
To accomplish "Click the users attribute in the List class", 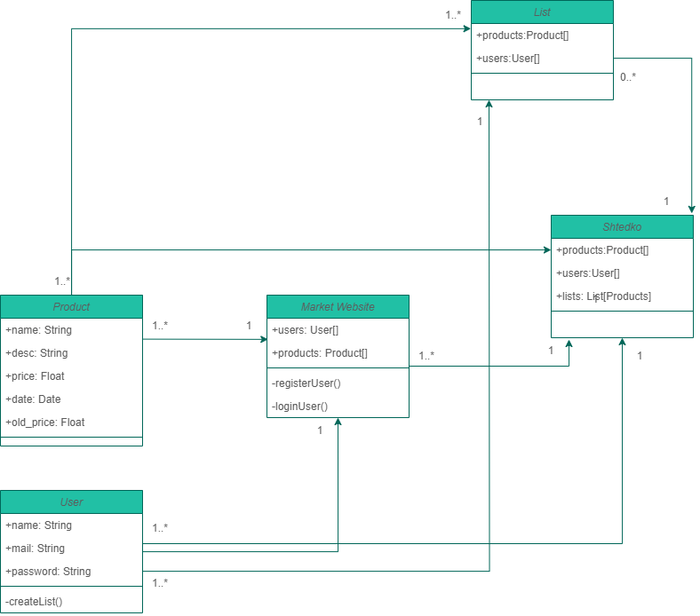I will pos(508,59).
